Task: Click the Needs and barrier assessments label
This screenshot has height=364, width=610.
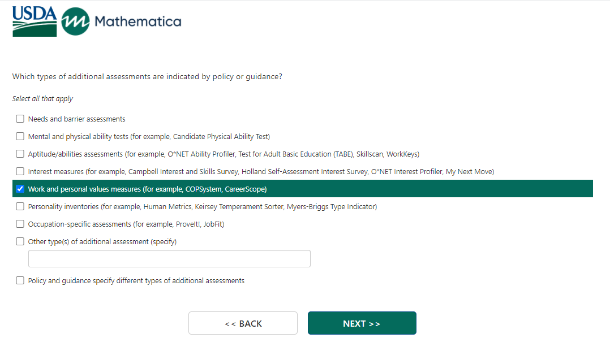Action: pyautogui.click(x=77, y=119)
